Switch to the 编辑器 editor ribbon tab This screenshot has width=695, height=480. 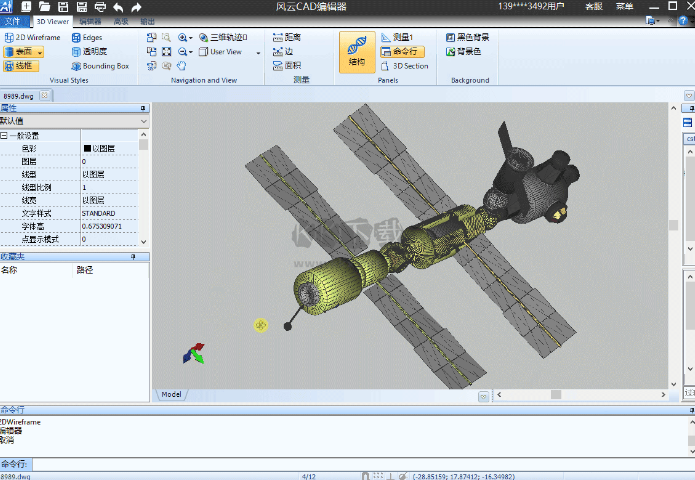90,20
